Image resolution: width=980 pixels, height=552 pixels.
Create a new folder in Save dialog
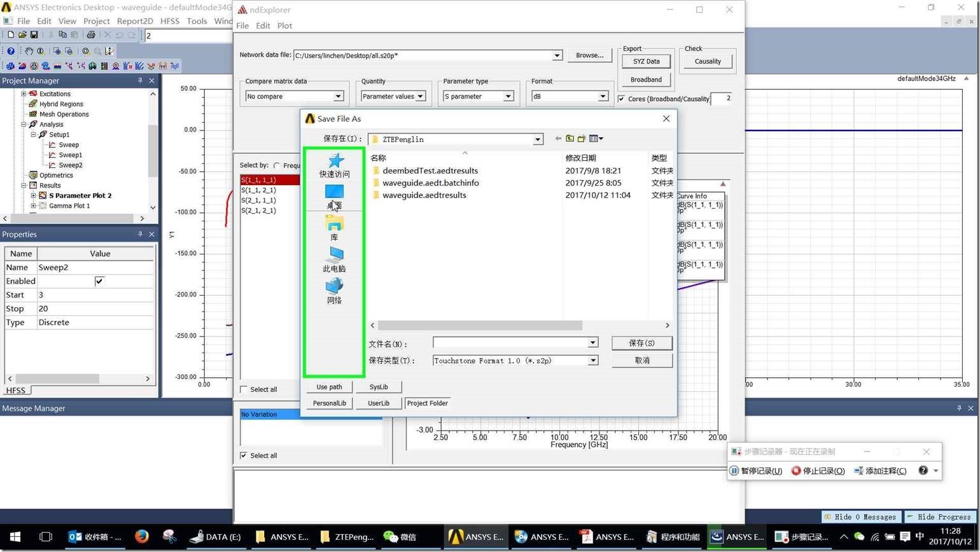tap(582, 139)
